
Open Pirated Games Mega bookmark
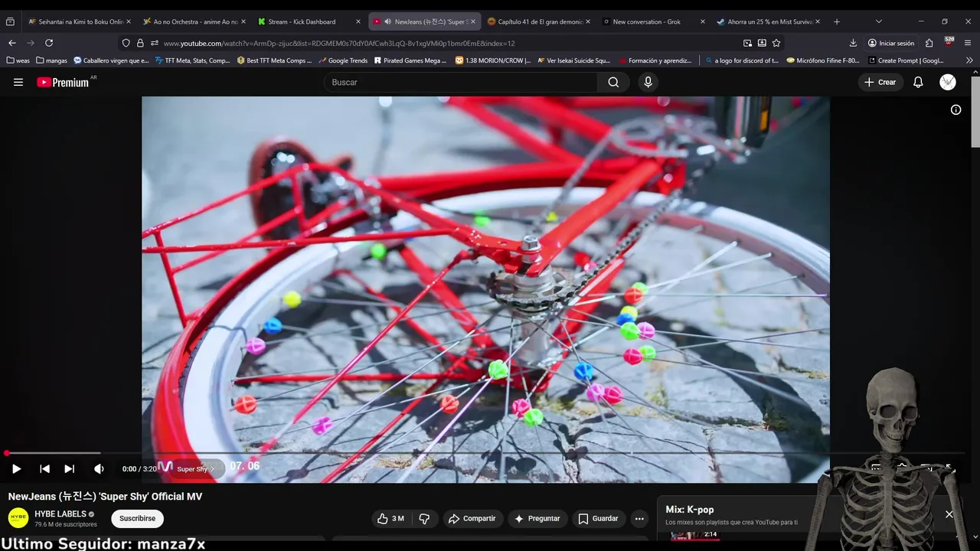[x=410, y=60]
